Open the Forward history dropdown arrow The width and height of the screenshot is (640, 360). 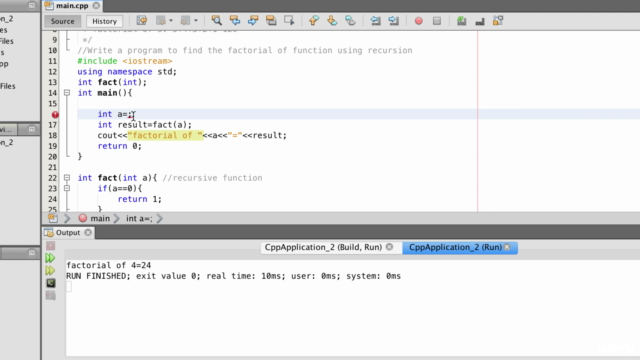[x=196, y=21]
